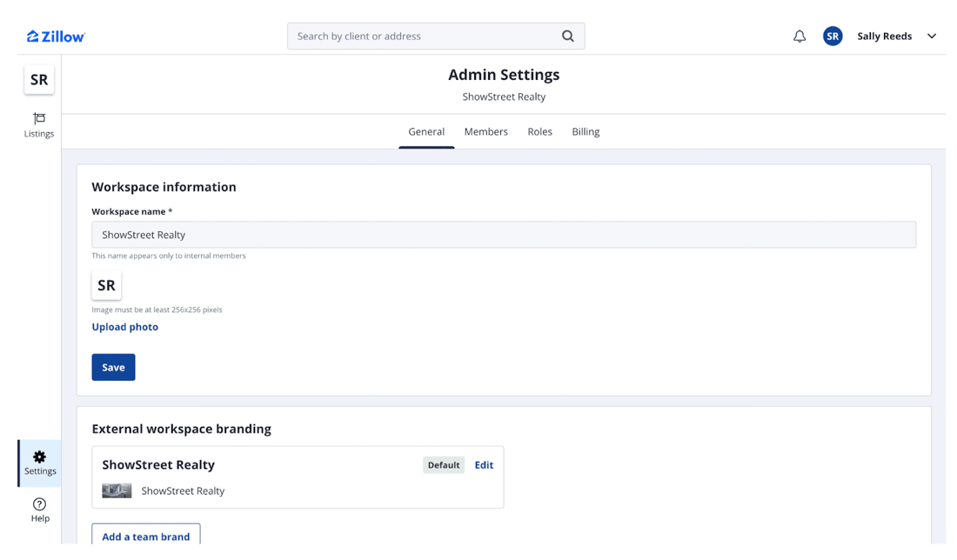Click the SR workspace badge in sidebar
Image resolution: width=957 pixels, height=560 pixels.
[39, 80]
